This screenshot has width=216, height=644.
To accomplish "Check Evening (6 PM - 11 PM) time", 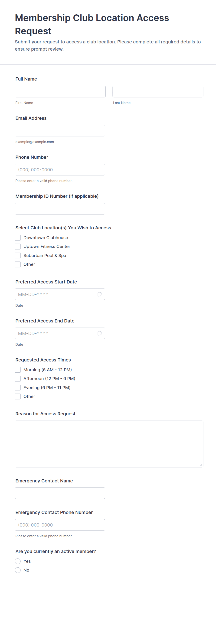I will 18,387.
